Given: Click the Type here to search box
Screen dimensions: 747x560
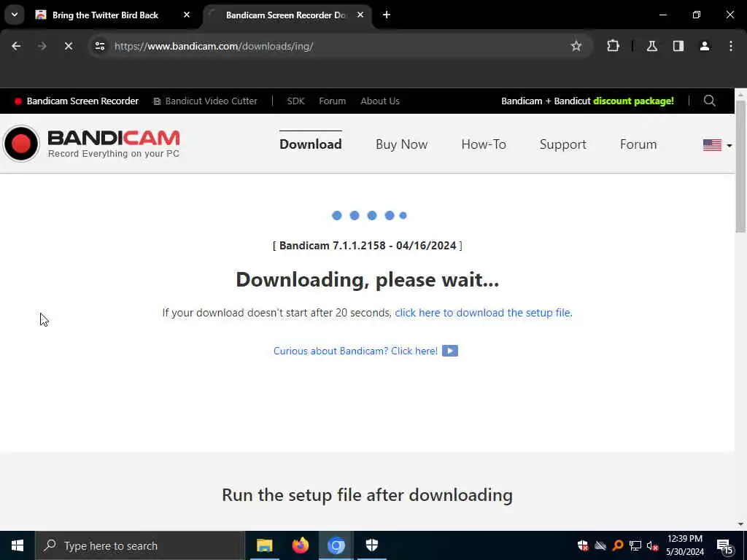Looking at the screenshot, I should pyautogui.click(x=139, y=545).
